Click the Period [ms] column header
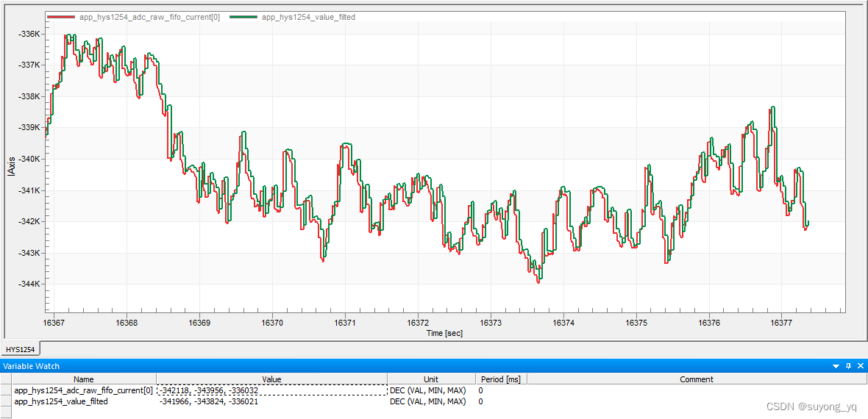The width and height of the screenshot is (868, 419). (501, 379)
